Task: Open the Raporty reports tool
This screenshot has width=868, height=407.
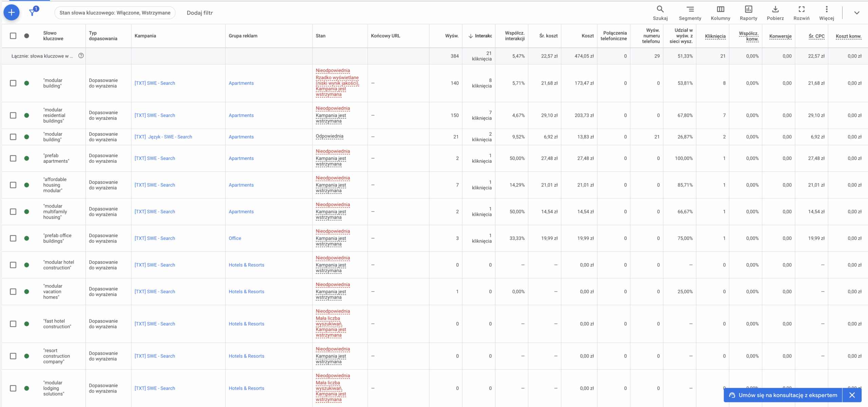Action: tap(748, 13)
